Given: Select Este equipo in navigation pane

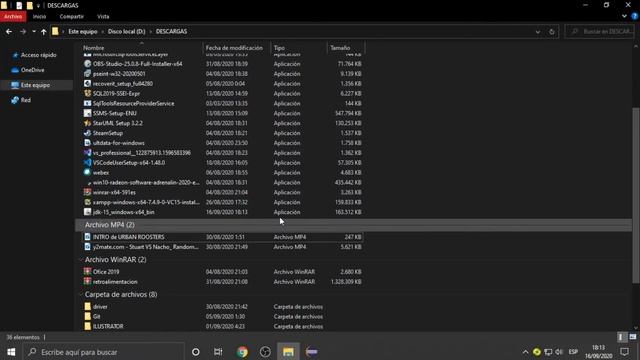Looking at the screenshot, I should click(35, 85).
